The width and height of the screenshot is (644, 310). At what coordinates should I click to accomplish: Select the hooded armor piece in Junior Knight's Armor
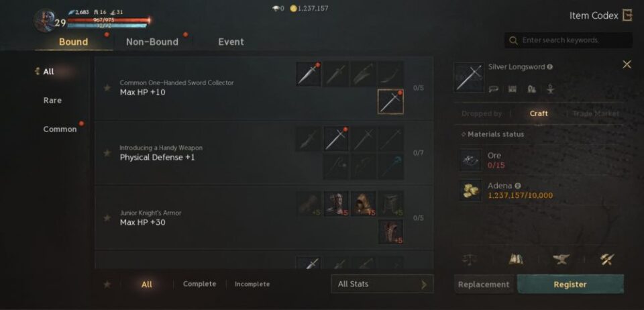364,204
